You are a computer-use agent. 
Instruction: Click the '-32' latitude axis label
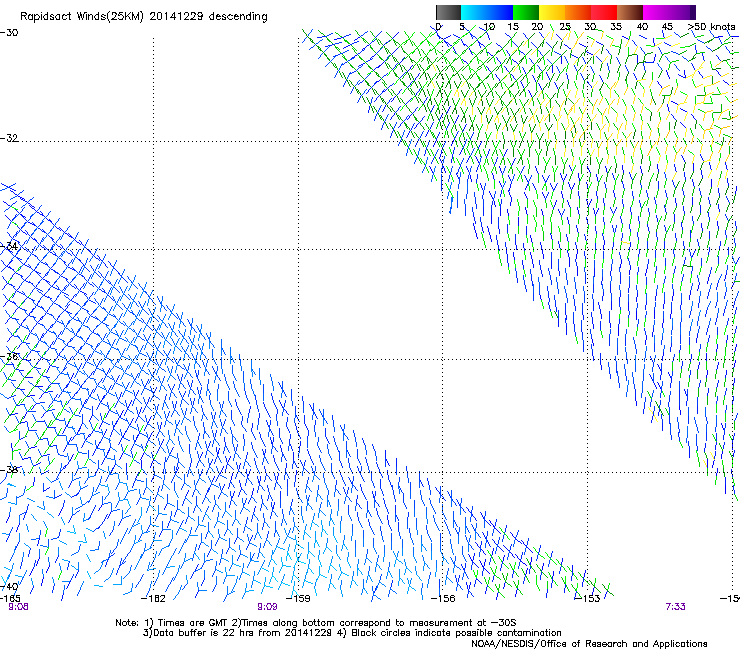pos(9,138)
